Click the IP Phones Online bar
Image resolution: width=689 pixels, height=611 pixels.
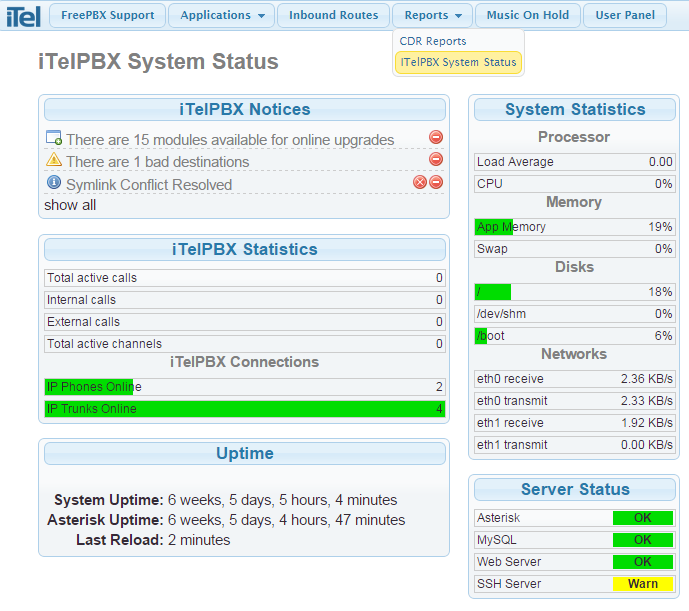coord(245,387)
